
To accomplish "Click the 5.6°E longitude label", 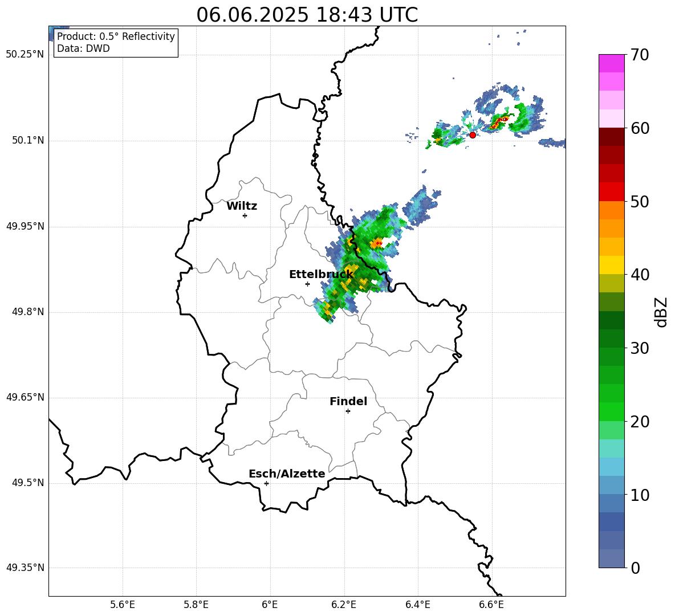I will click(123, 605).
